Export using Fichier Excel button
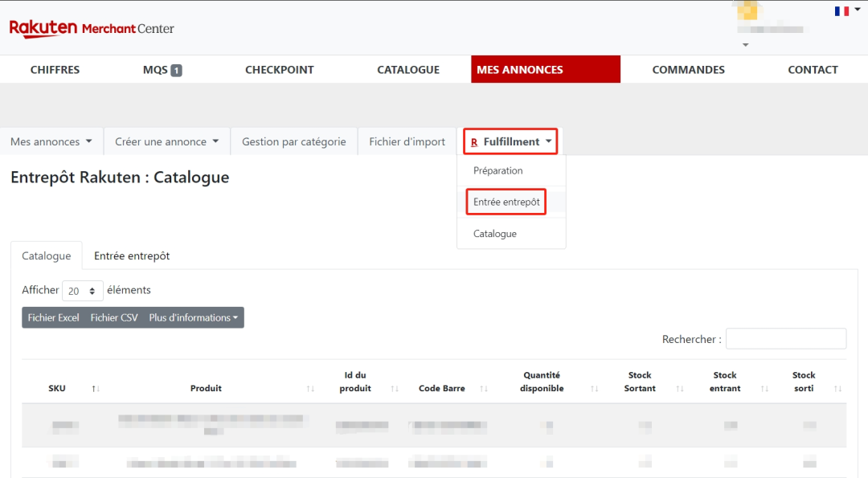Screen dimensions: 868x478 [53, 318]
